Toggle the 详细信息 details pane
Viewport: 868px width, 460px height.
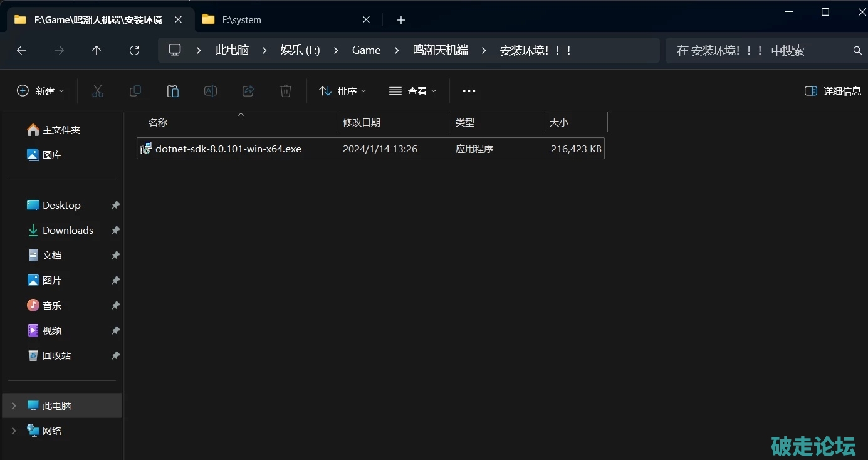coord(832,91)
